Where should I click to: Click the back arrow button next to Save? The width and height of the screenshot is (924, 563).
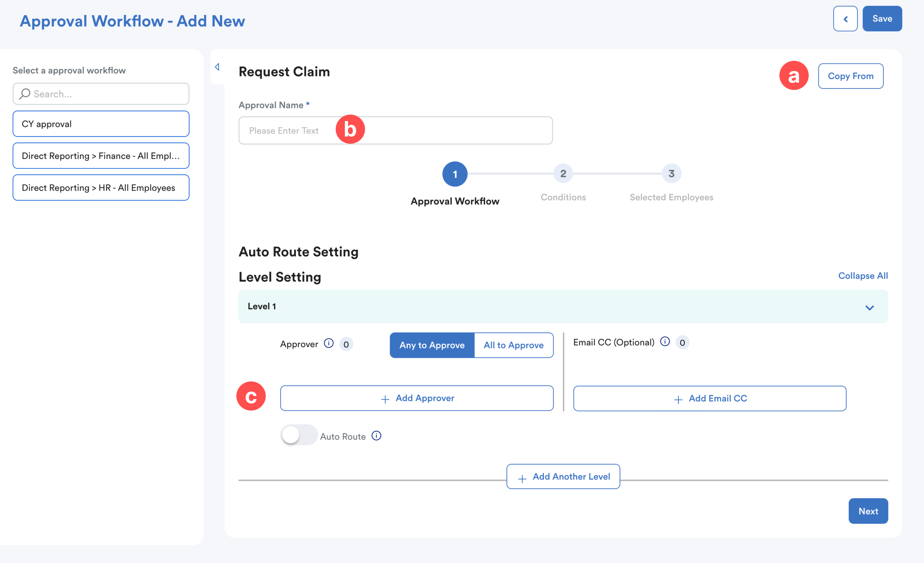845,19
